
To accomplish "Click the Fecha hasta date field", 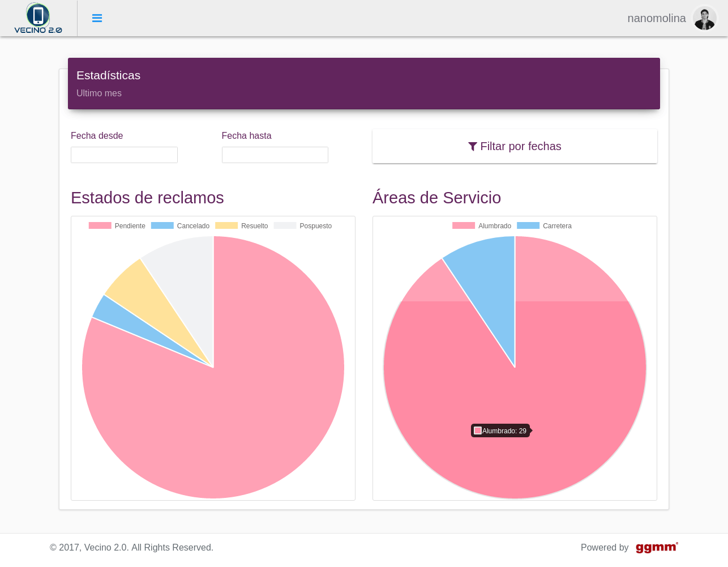I will click(275, 155).
